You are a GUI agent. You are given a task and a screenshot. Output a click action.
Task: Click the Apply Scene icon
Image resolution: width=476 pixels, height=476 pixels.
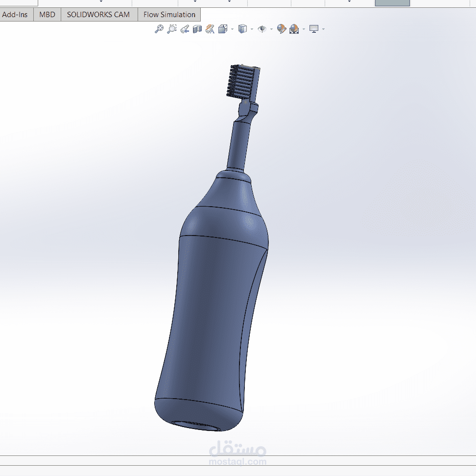(294, 29)
